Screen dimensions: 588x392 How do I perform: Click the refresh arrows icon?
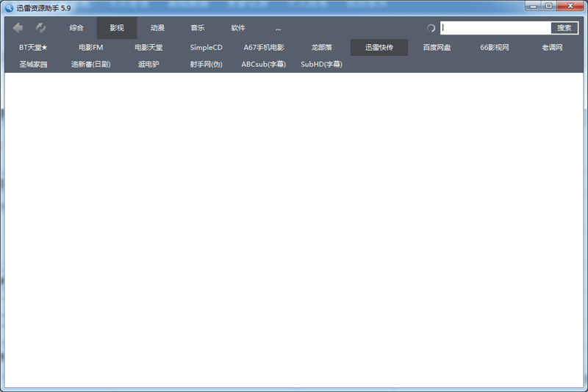coord(40,28)
